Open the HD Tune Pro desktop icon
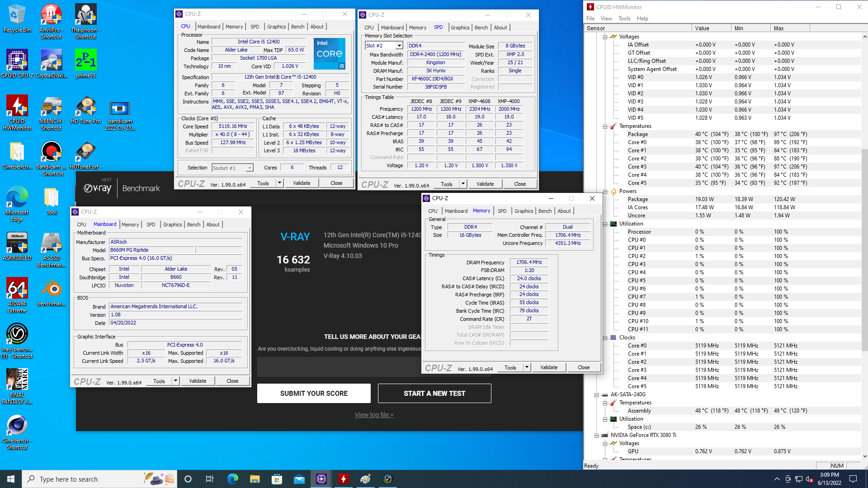 click(85, 110)
